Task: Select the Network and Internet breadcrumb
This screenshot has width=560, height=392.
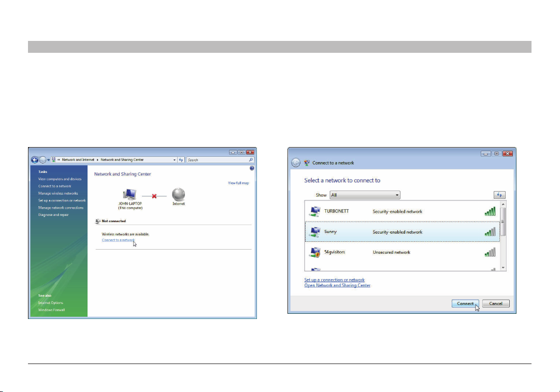Action: pos(78,160)
